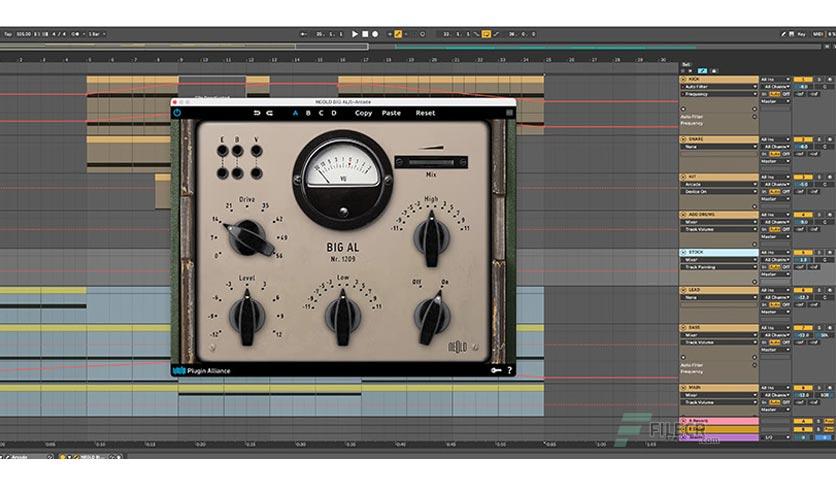Select plugin preset slot D
This screenshot has height=484, width=836.
coord(334,113)
